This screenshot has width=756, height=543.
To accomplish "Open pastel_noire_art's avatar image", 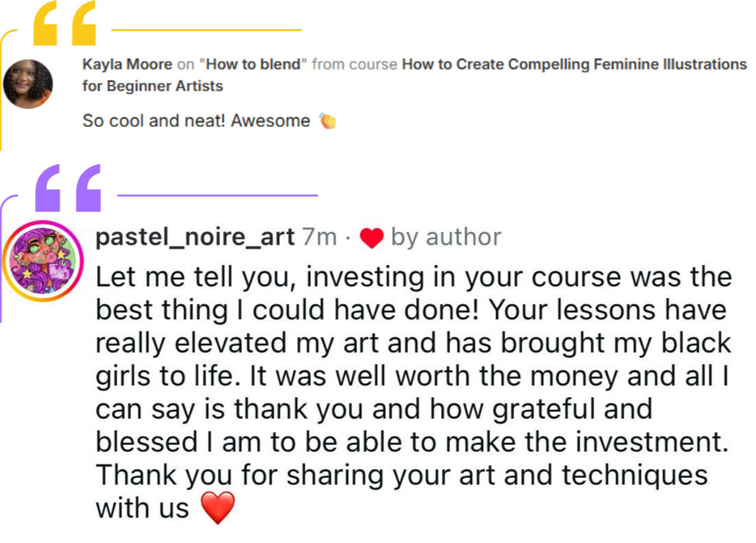I will [43, 261].
